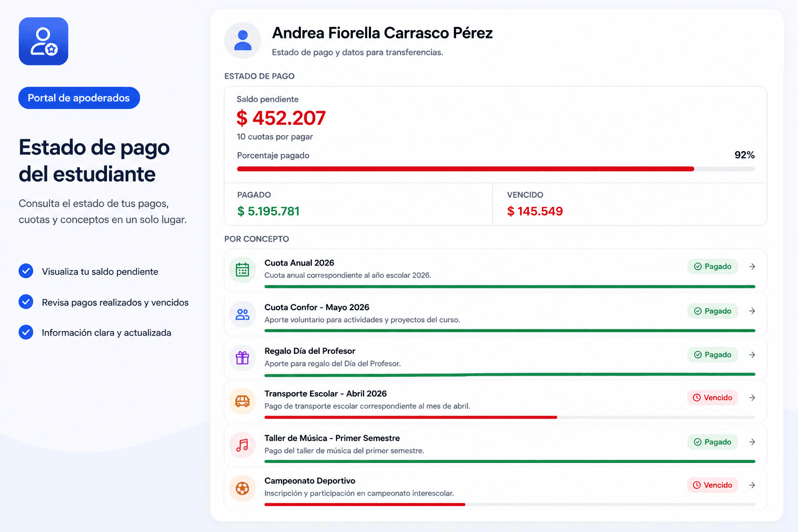The height and width of the screenshot is (532, 798).
Task: Click the Transporte Escolar bus icon
Action: coord(243,401)
